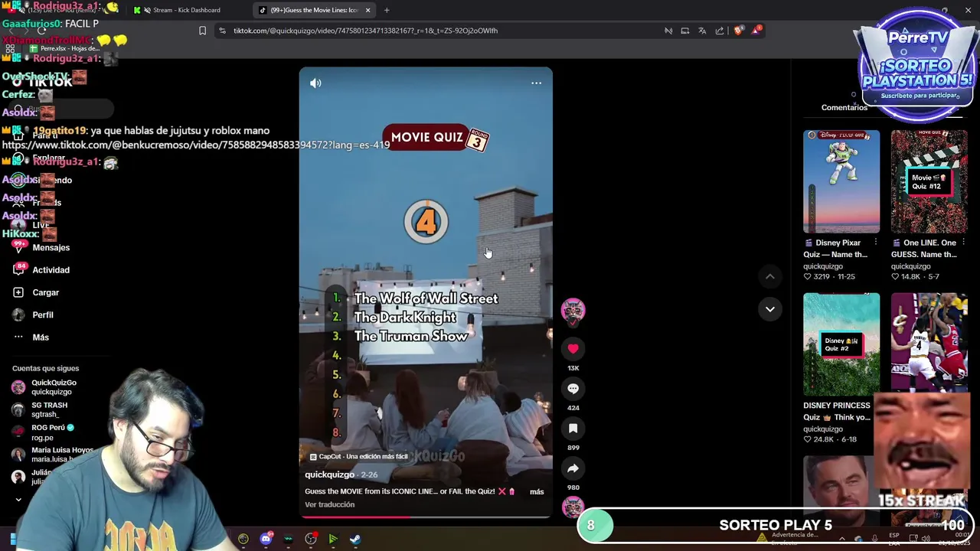980x551 pixels.
Task: Open Mensajes in the TikTok sidebar
Action: click(x=51, y=248)
